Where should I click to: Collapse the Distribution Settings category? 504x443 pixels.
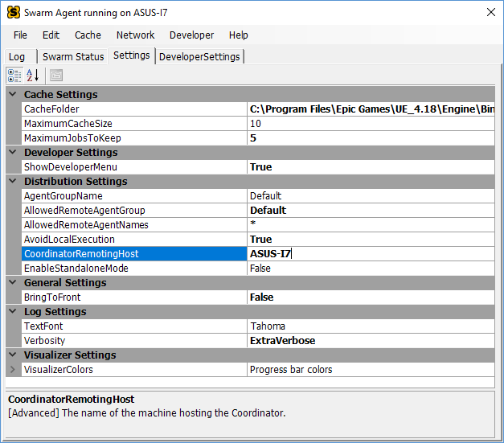13,181
